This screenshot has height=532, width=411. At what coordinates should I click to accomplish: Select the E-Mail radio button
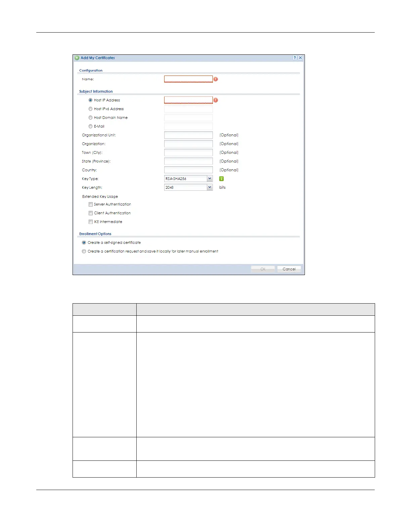(x=91, y=126)
